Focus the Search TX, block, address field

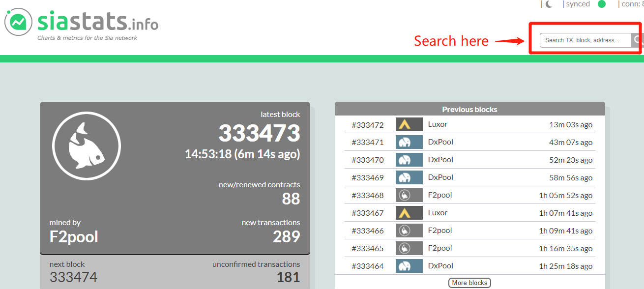pos(585,40)
